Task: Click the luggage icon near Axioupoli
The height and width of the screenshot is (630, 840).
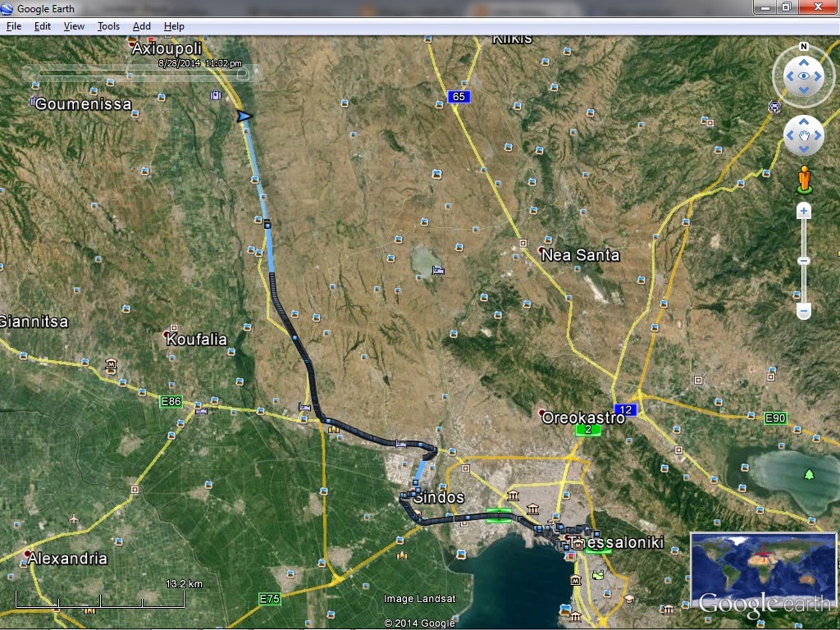Action: 216,95
